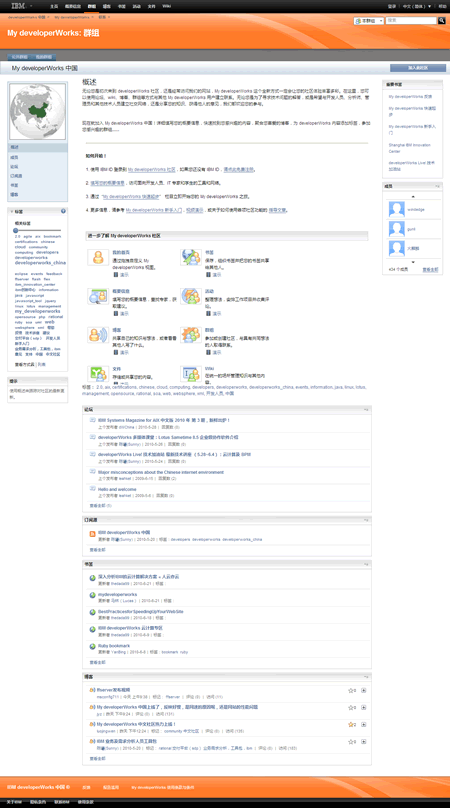Click the IBM logo in top bar
Viewport: 450px width, 808px height.
tap(19, 6)
